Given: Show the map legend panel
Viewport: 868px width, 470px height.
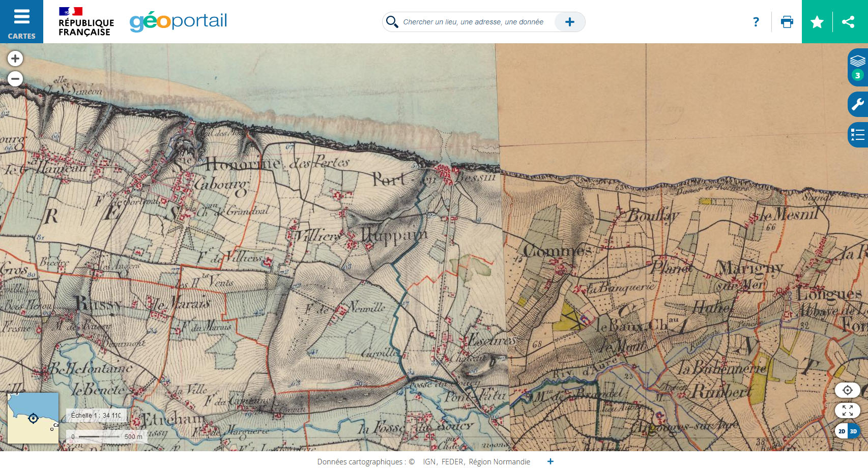Looking at the screenshot, I should pyautogui.click(x=858, y=135).
